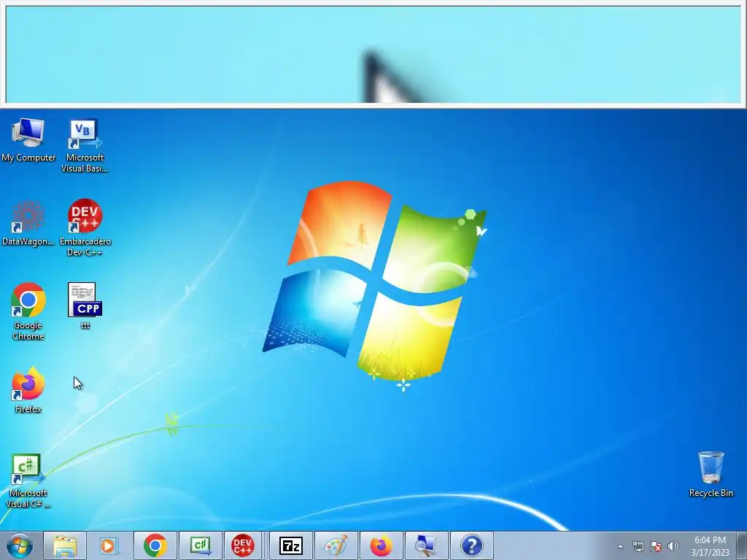This screenshot has height=560, width=747.
Task: Select the Google Chrome desktop shortcut
Action: 28,312
